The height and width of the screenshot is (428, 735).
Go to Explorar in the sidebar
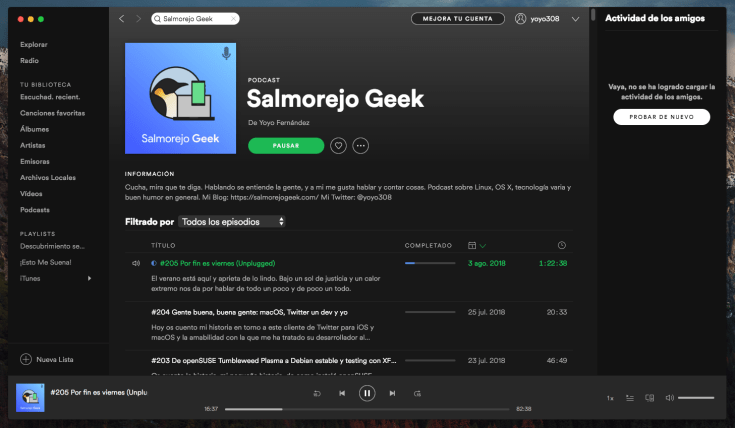[33, 45]
